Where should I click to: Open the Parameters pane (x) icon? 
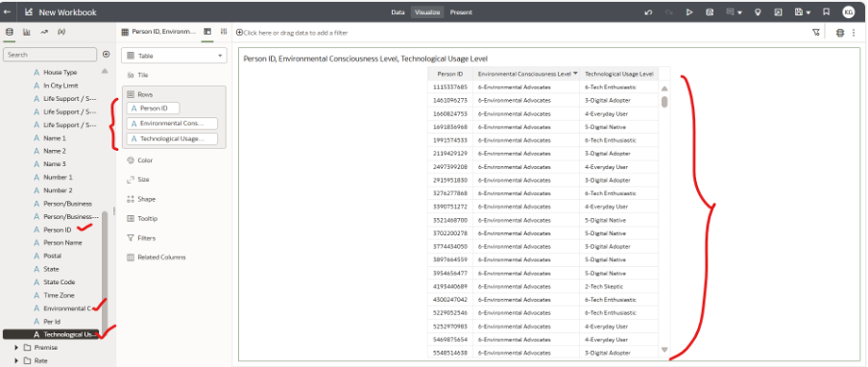(x=61, y=32)
